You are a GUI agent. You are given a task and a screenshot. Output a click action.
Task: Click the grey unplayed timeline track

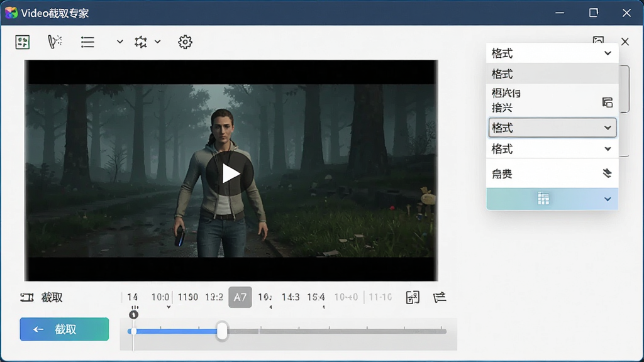[337, 331]
